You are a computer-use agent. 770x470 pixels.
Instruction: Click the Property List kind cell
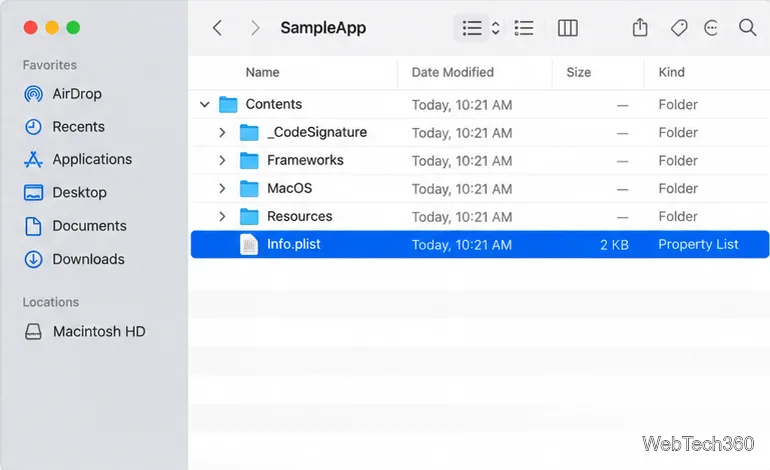tap(698, 245)
